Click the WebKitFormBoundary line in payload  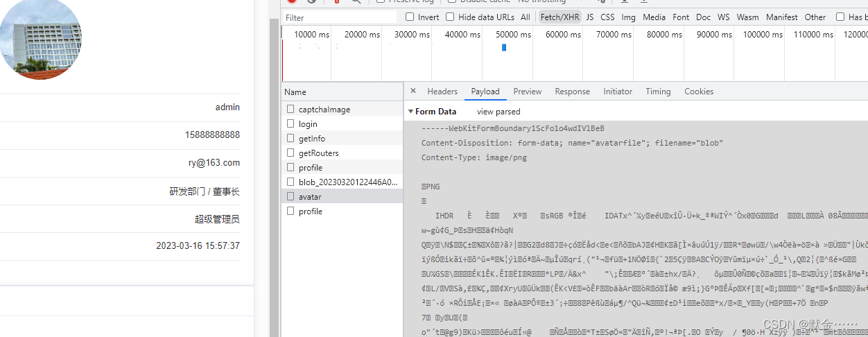click(513, 128)
